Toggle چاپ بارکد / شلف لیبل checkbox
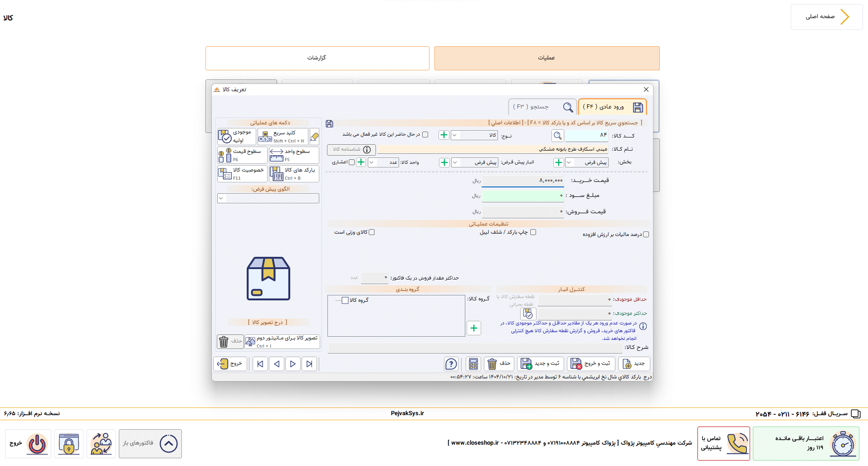The width and height of the screenshot is (868, 466). [x=533, y=232]
